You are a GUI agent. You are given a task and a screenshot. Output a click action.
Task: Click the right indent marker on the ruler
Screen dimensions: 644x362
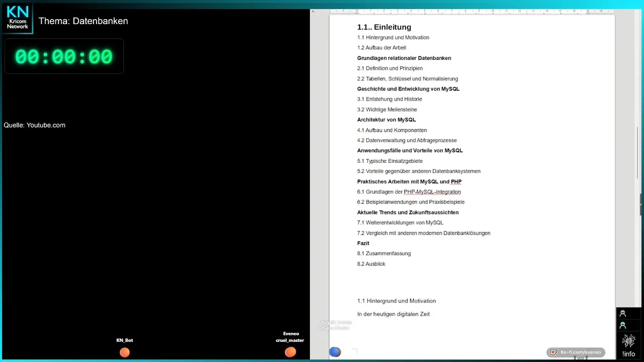[x=587, y=11]
